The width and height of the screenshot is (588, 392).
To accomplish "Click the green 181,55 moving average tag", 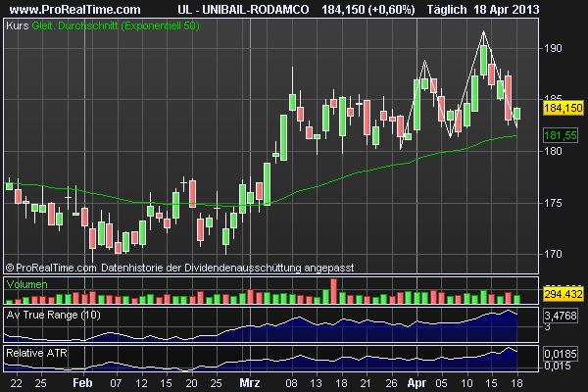I will [561, 135].
